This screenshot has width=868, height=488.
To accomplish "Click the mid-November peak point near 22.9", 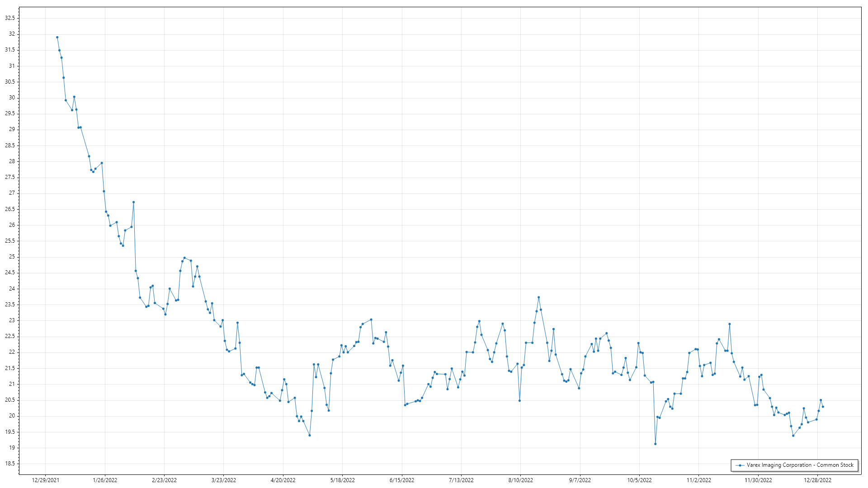I will (x=730, y=324).
